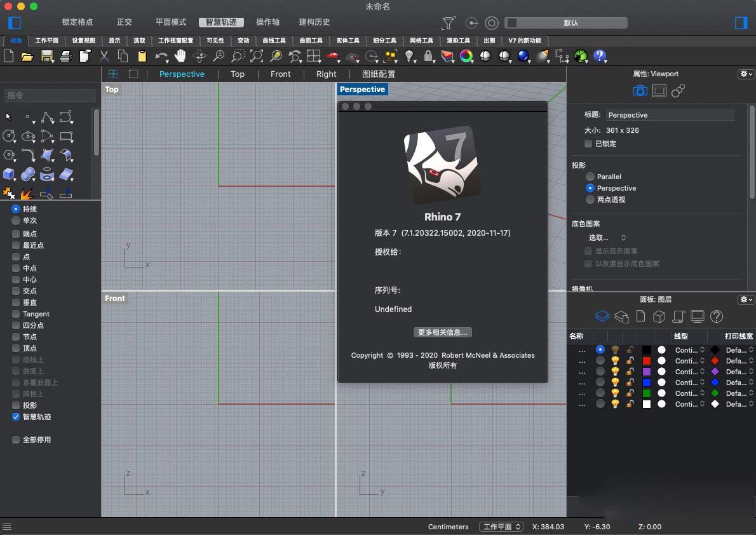The width and height of the screenshot is (756, 535).
Task: Click the red car icon in toolbar
Action: 333,56
